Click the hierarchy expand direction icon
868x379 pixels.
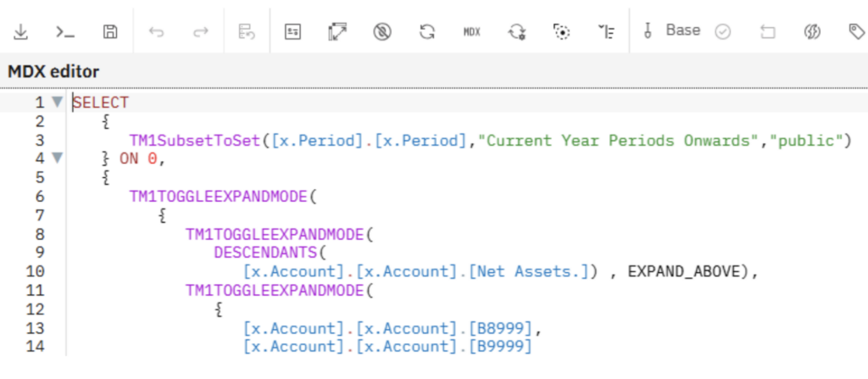606,31
